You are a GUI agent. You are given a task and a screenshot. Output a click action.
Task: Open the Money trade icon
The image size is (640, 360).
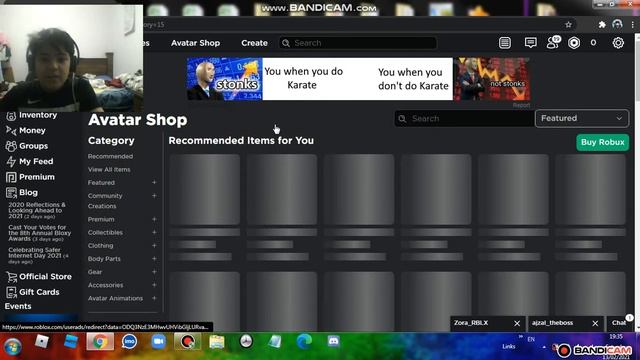tap(11, 131)
